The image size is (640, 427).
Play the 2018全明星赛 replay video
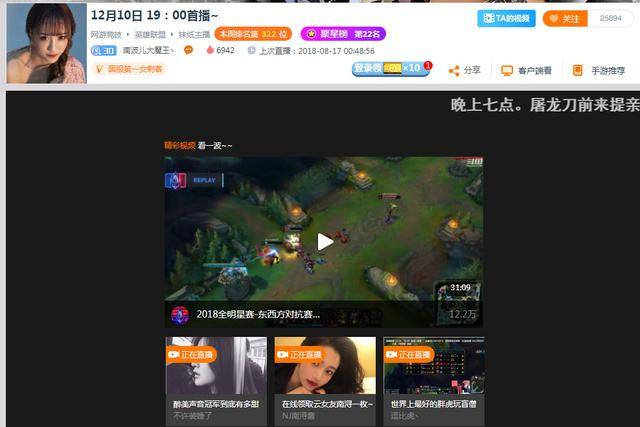click(325, 242)
